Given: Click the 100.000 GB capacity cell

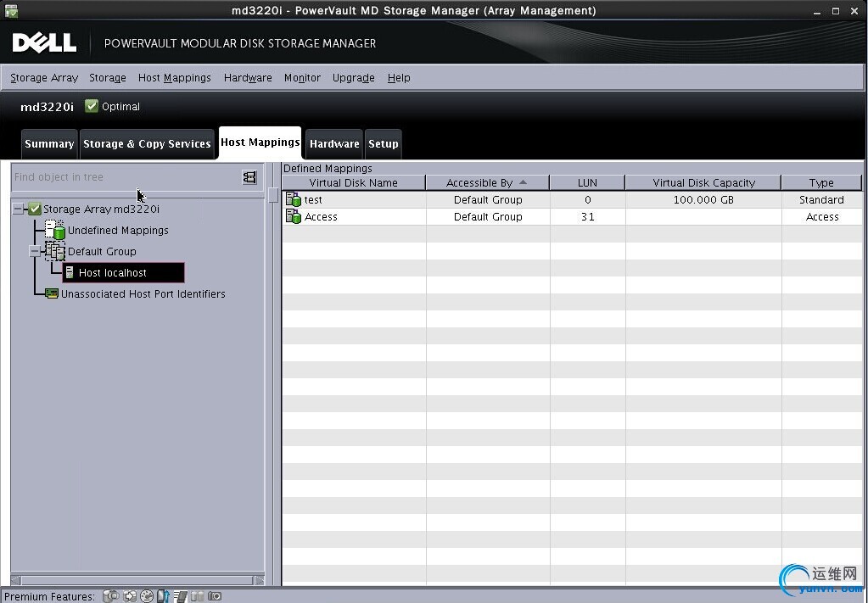Looking at the screenshot, I should coord(703,199).
